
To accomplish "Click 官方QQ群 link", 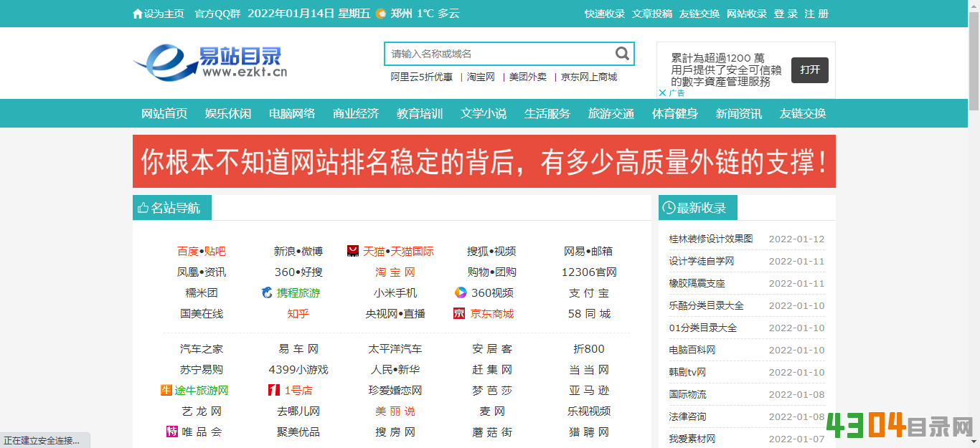I will [x=217, y=14].
